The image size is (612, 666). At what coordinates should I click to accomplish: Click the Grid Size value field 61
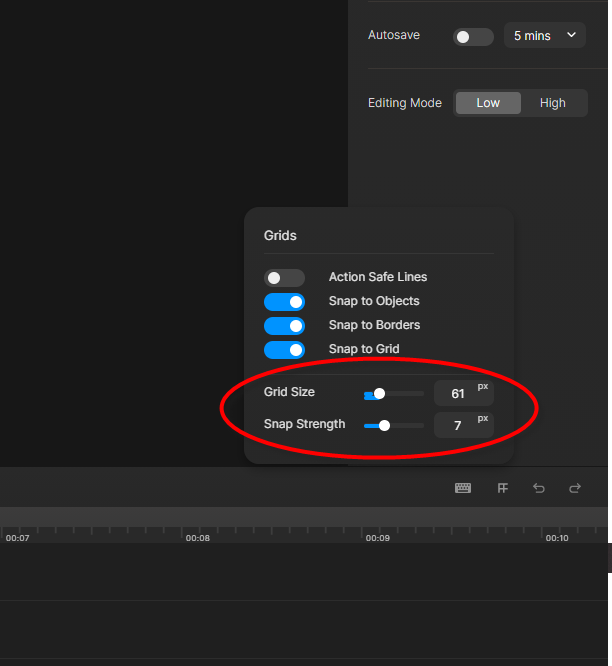[464, 393]
